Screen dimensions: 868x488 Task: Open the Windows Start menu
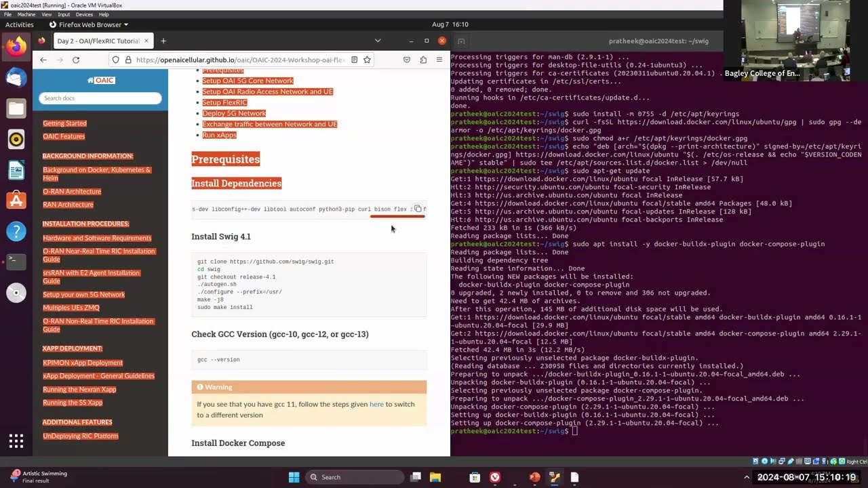click(x=294, y=477)
